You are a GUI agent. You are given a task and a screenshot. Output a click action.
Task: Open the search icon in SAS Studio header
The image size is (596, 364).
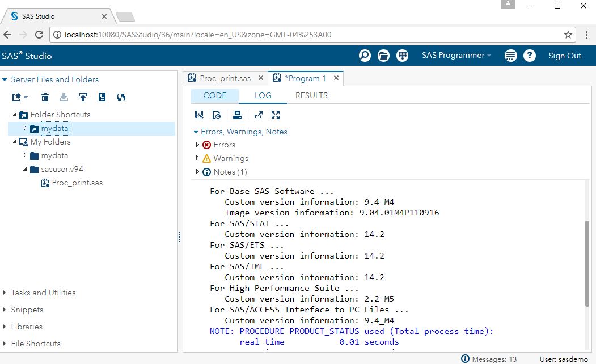pyautogui.click(x=365, y=56)
